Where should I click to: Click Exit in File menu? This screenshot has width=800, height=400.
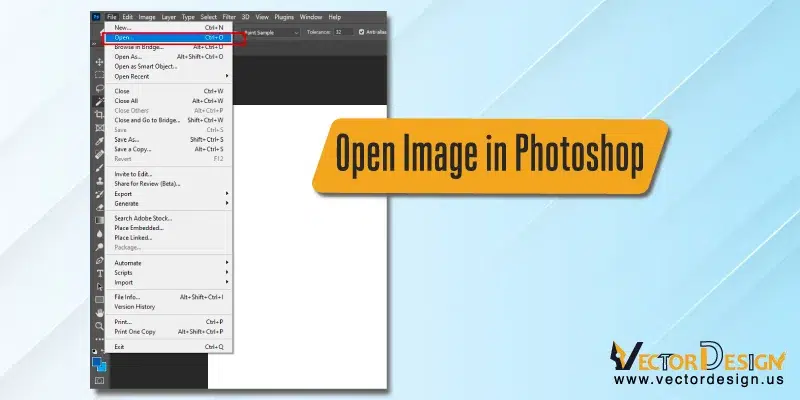(x=169, y=346)
